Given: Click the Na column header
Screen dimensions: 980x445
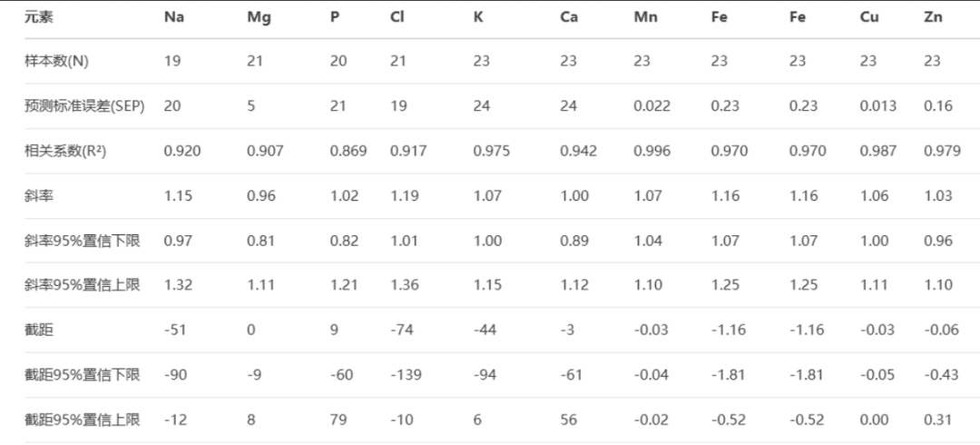Looking at the screenshot, I should point(173,17).
